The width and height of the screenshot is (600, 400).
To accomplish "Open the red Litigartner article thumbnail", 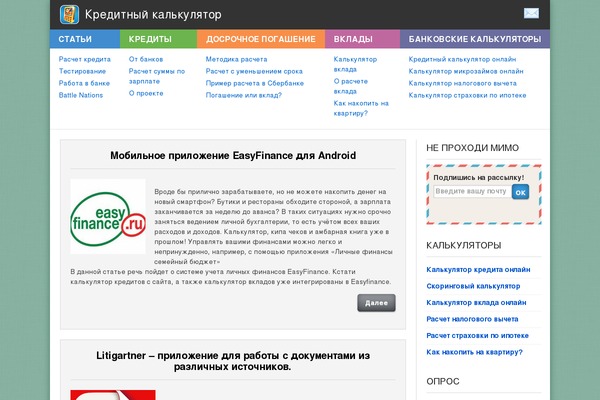I will pyautogui.click(x=113, y=395).
